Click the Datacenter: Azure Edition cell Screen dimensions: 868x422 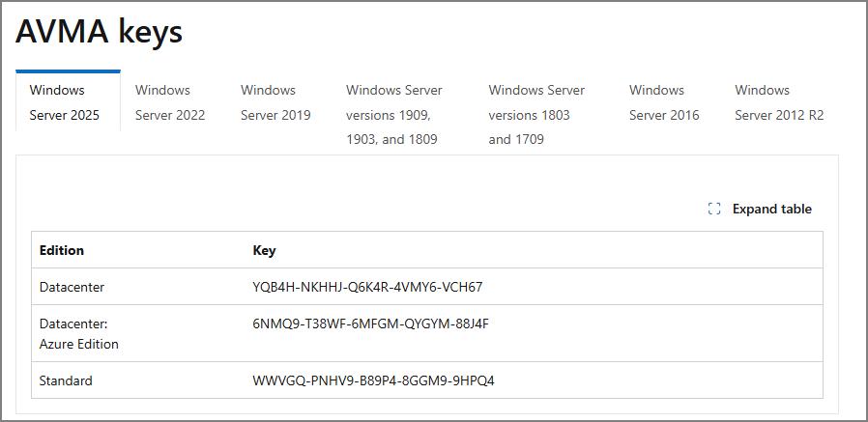click(78, 333)
